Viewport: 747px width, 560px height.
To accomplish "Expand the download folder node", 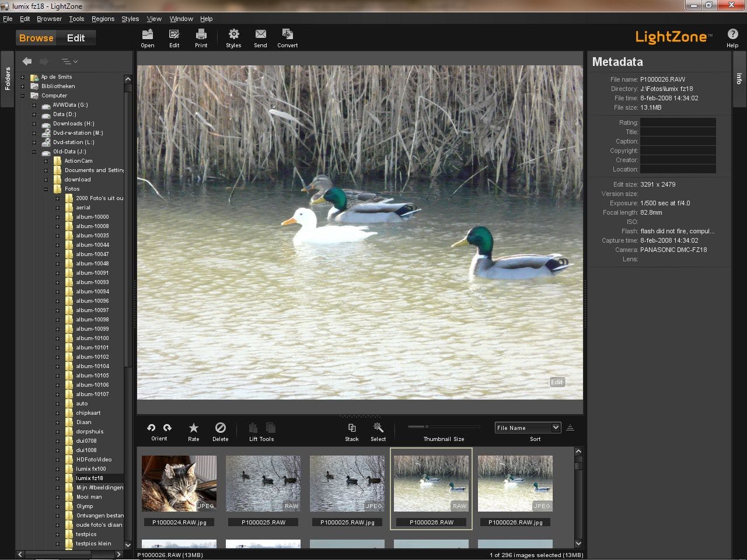I will 46,180.
